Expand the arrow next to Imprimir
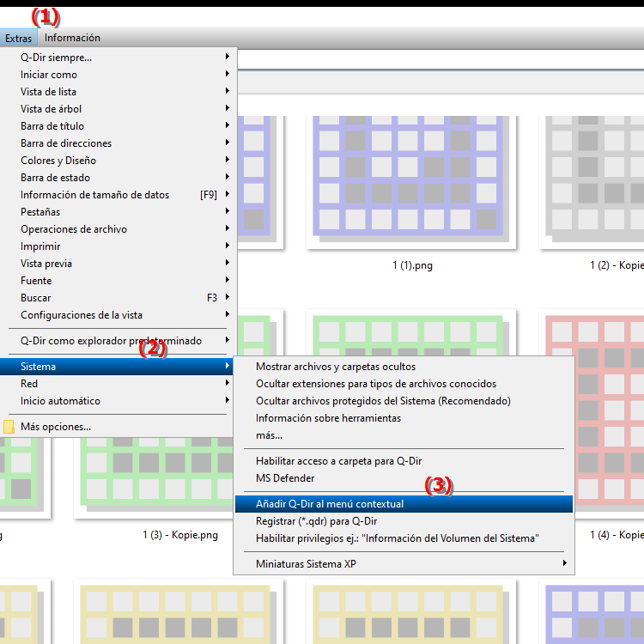 point(228,246)
